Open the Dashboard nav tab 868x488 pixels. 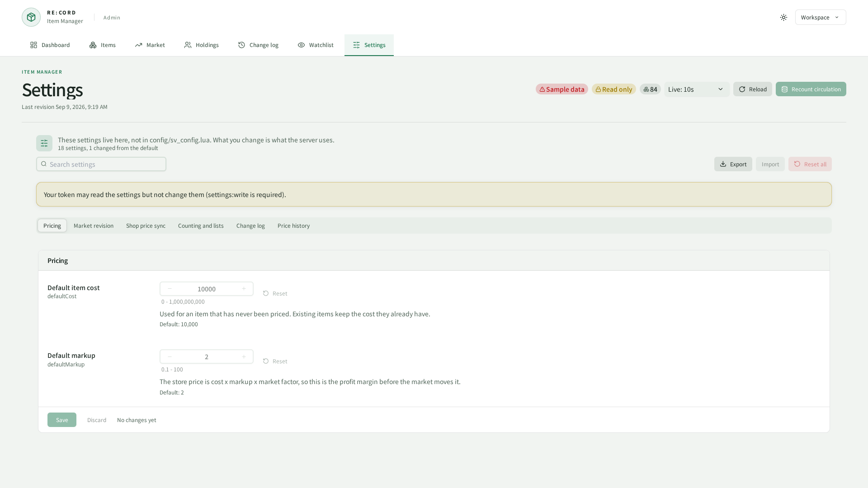pos(50,45)
